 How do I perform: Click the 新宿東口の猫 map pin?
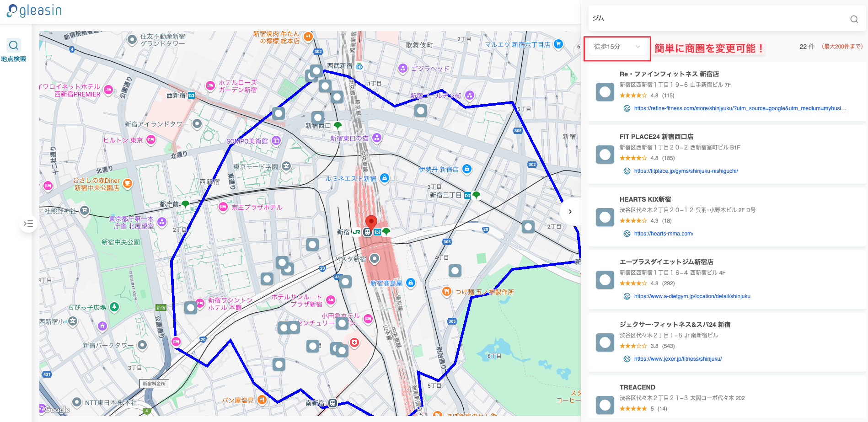pos(377,138)
